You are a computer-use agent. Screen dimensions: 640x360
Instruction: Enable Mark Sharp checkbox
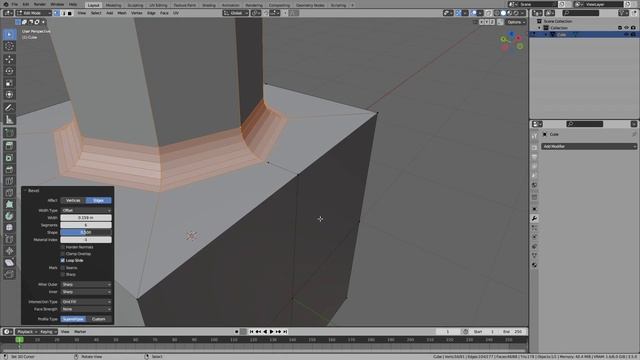pos(63,274)
